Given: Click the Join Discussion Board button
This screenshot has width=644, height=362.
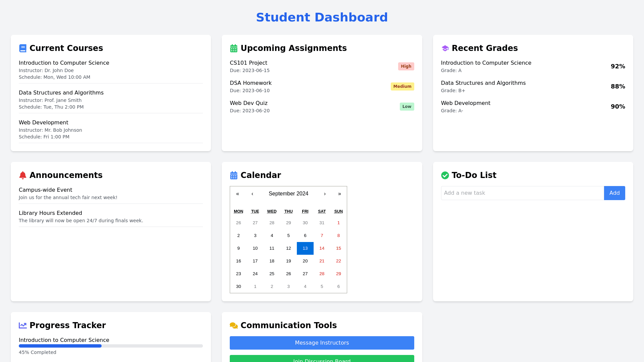Looking at the screenshot, I should 322,360.
